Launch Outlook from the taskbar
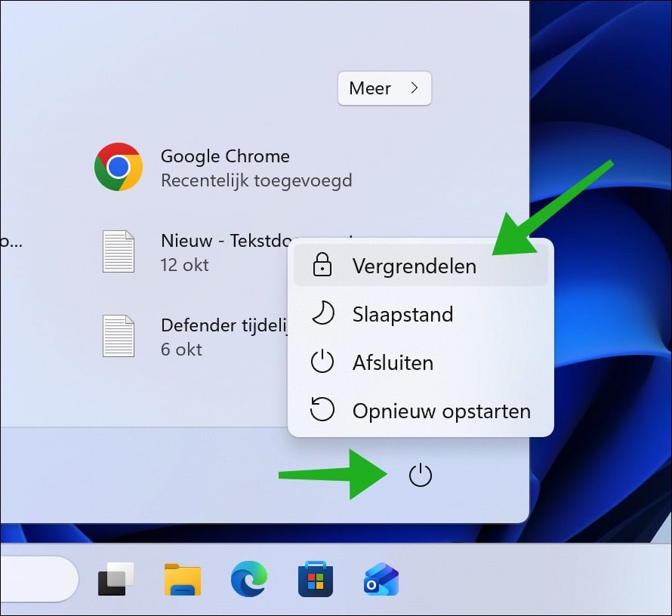Image resolution: width=672 pixels, height=616 pixels. click(x=382, y=578)
